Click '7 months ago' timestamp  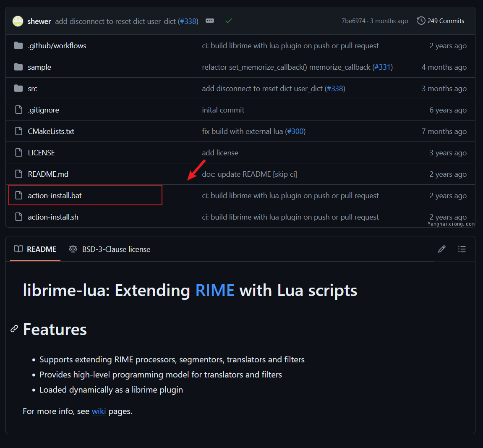pyautogui.click(x=444, y=131)
